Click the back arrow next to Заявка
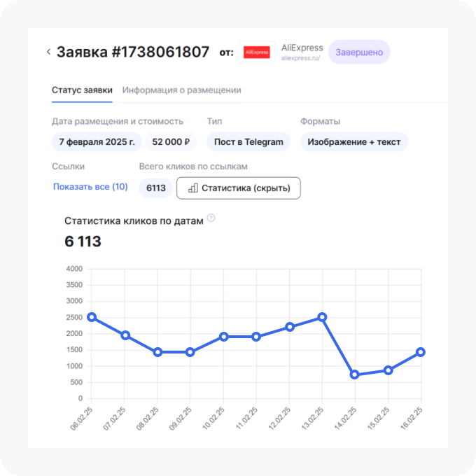476x476 pixels. click(x=48, y=52)
